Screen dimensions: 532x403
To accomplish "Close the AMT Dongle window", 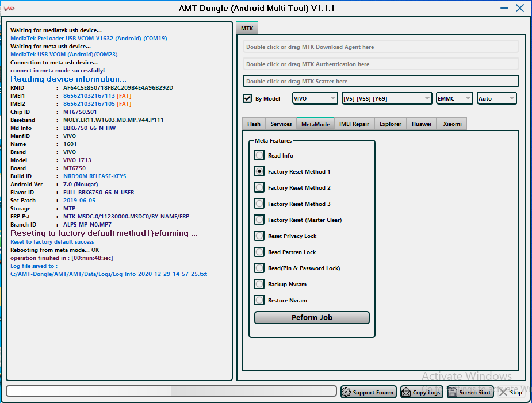I will pyautogui.click(x=520, y=9).
